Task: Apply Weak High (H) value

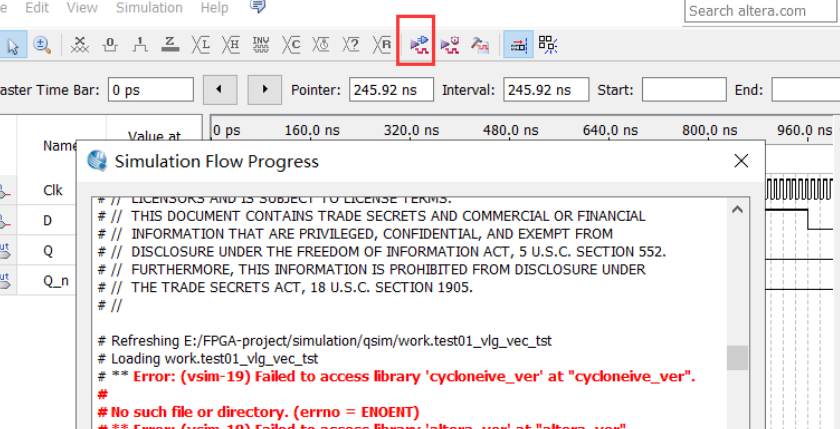Action: point(230,45)
